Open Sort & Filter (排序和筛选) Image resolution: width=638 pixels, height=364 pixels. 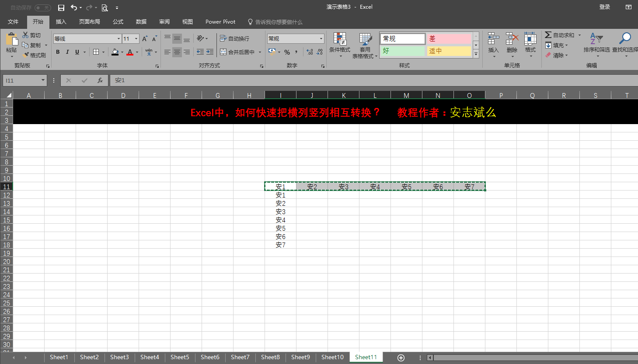point(596,45)
